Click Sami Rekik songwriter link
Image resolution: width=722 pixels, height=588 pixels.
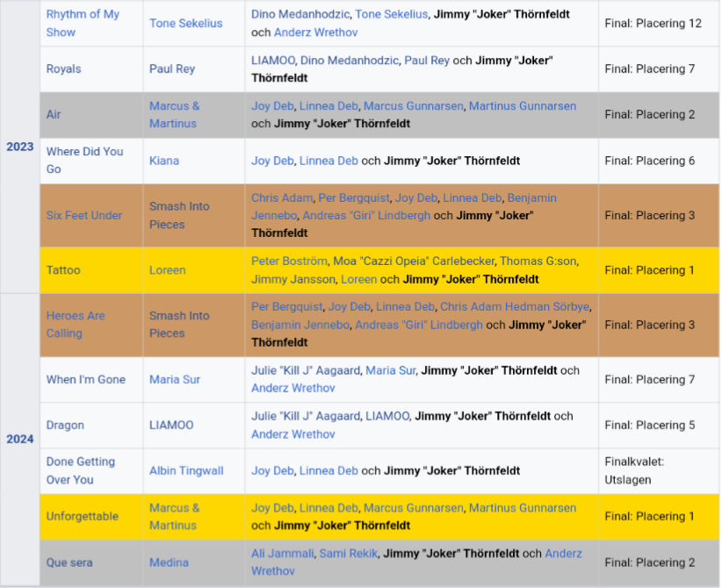348,554
